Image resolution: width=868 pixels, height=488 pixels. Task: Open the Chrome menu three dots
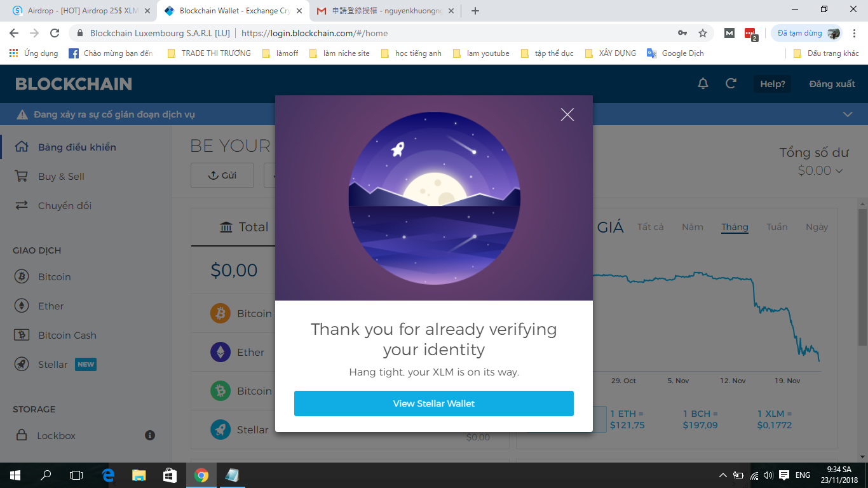click(854, 33)
